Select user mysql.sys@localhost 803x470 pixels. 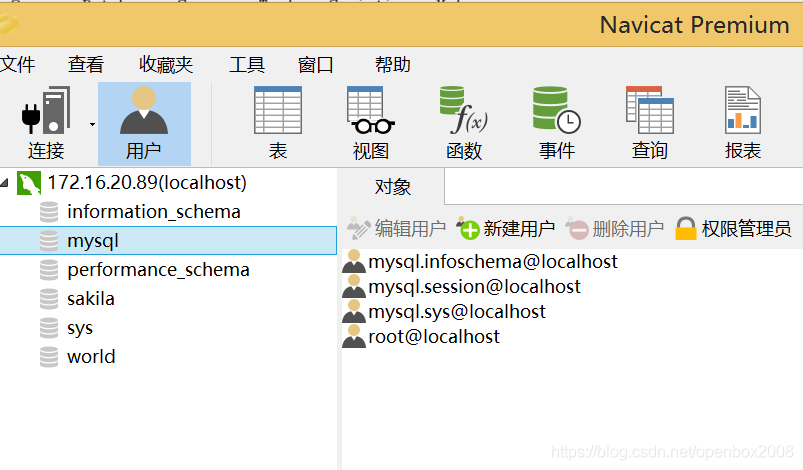(457, 312)
